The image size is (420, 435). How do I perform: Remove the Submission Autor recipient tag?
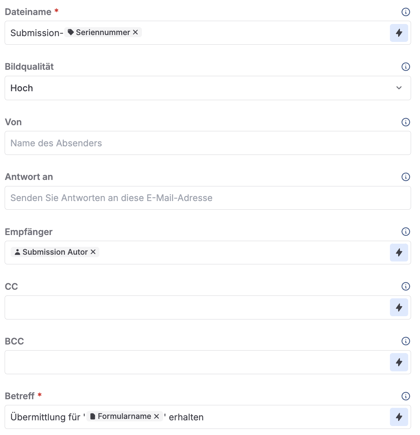click(x=93, y=252)
